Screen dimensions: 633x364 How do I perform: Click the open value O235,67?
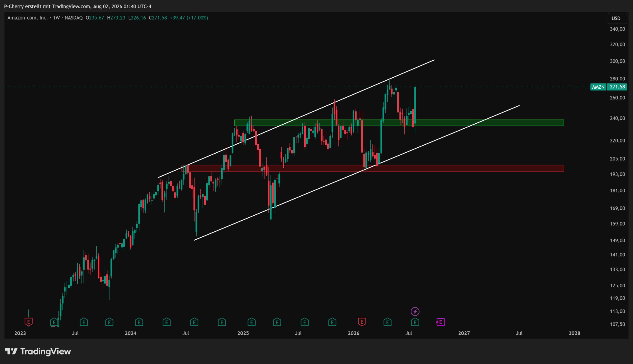click(x=95, y=18)
